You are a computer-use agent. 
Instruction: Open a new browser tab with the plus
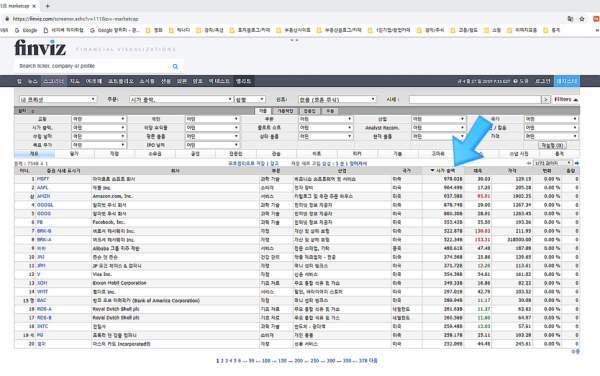[x=47, y=6]
